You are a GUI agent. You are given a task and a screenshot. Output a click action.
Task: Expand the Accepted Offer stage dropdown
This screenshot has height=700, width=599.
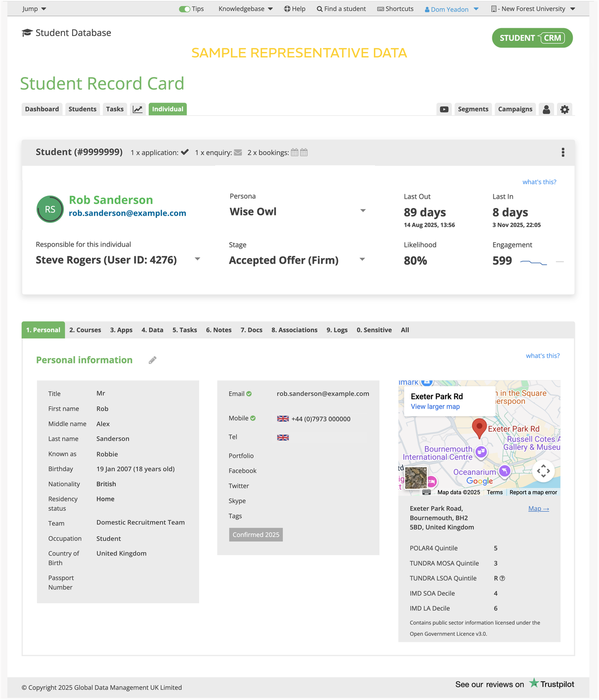(x=362, y=259)
